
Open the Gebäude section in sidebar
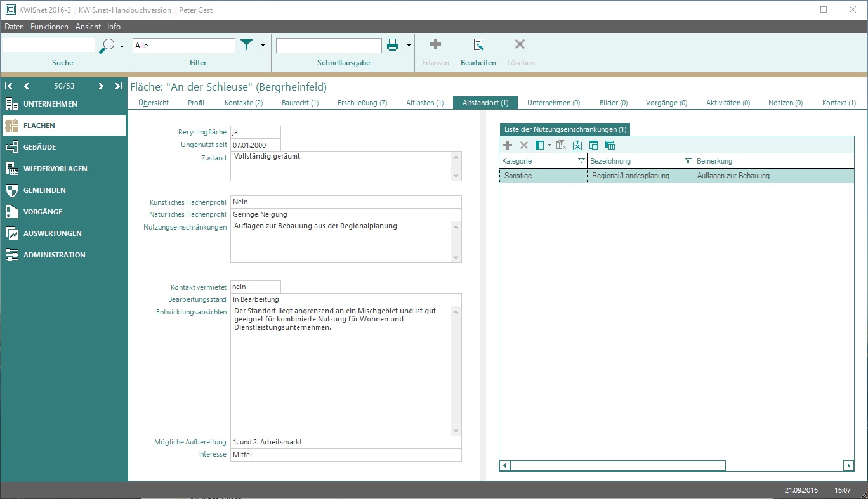click(x=39, y=147)
